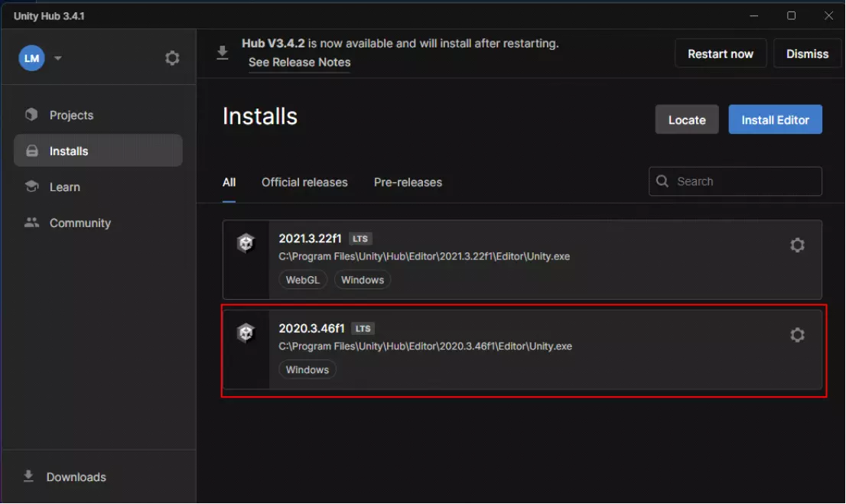The image size is (846, 504).
Task: Click the Installs page heading
Action: click(260, 116)
